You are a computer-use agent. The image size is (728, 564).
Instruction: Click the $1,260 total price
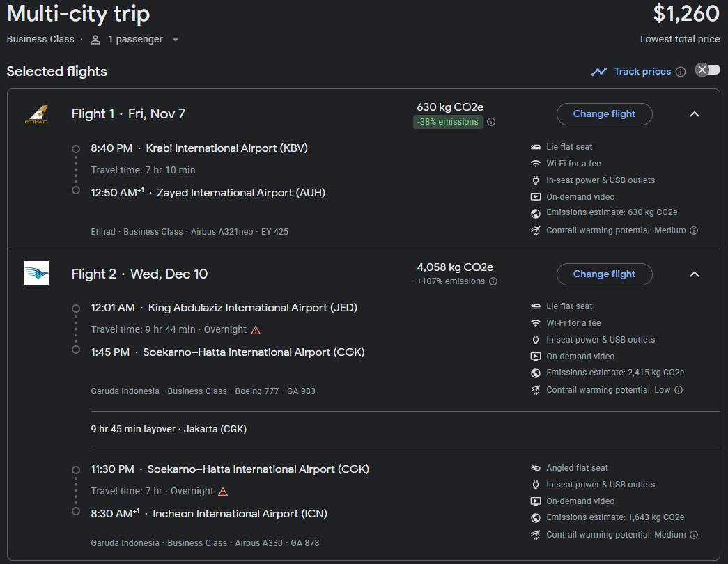(686, 13)
